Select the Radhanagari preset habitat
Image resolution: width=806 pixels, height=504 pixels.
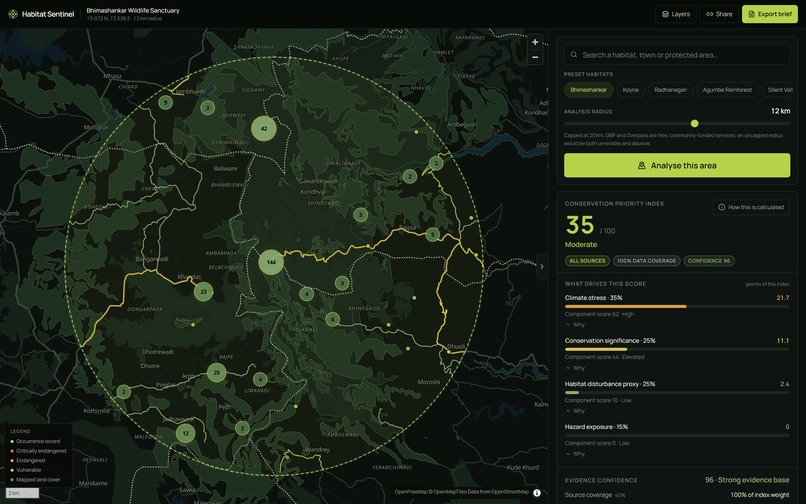pos(670,89)
